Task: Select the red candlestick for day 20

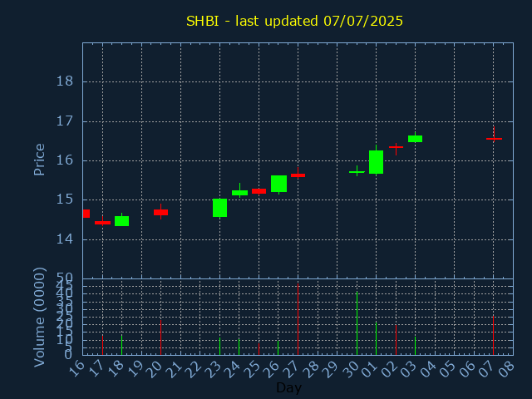Action: pos(160,212)
